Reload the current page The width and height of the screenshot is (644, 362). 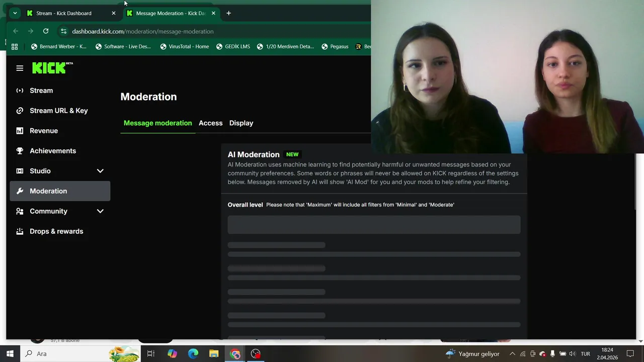(x=46, y=31)
